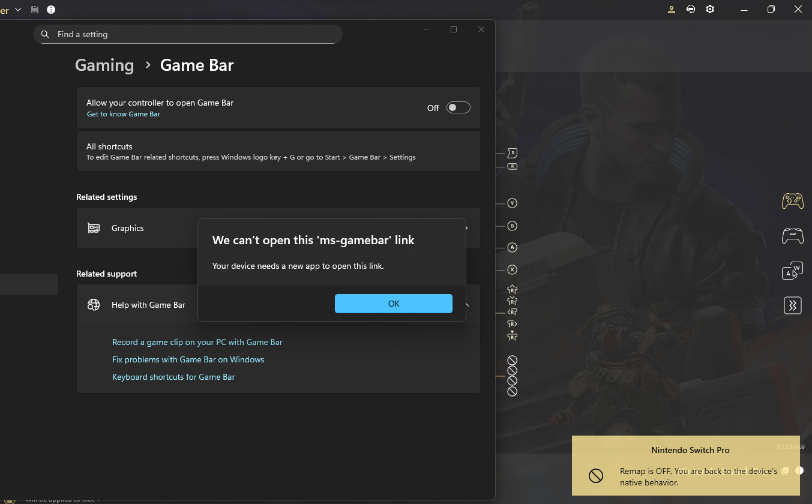Click the 'Remap is OFF' notification message

[x=699, y=476]
